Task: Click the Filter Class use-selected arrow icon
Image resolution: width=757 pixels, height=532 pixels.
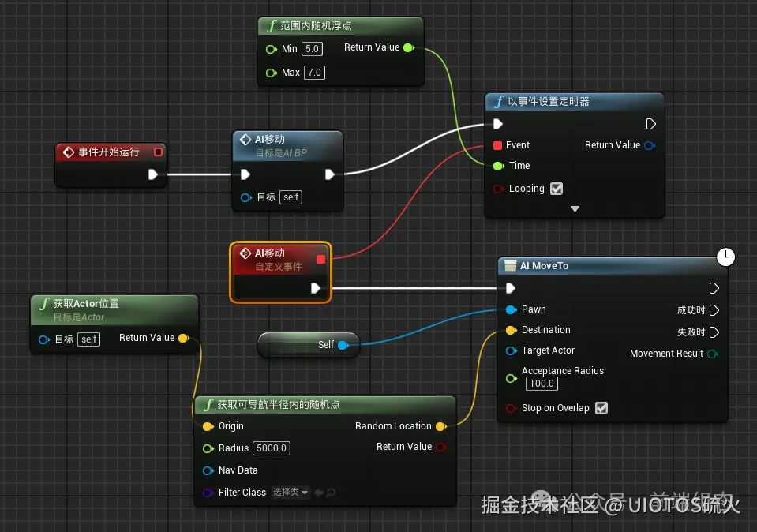Action: 319,493
